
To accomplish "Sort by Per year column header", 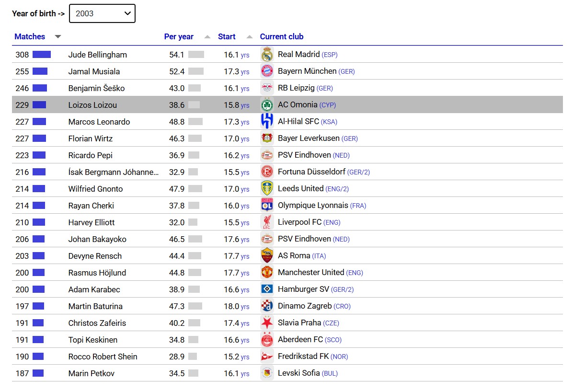I will (179, 36).
